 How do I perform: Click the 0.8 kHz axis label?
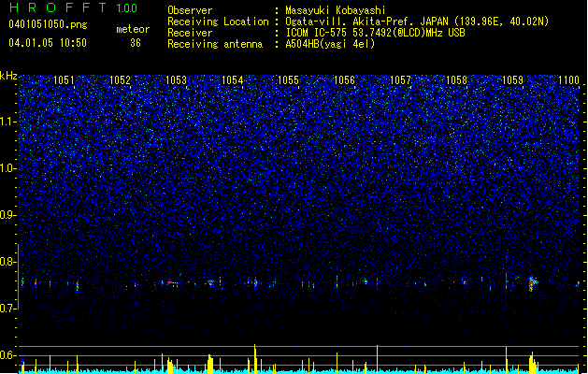point(7,262)
